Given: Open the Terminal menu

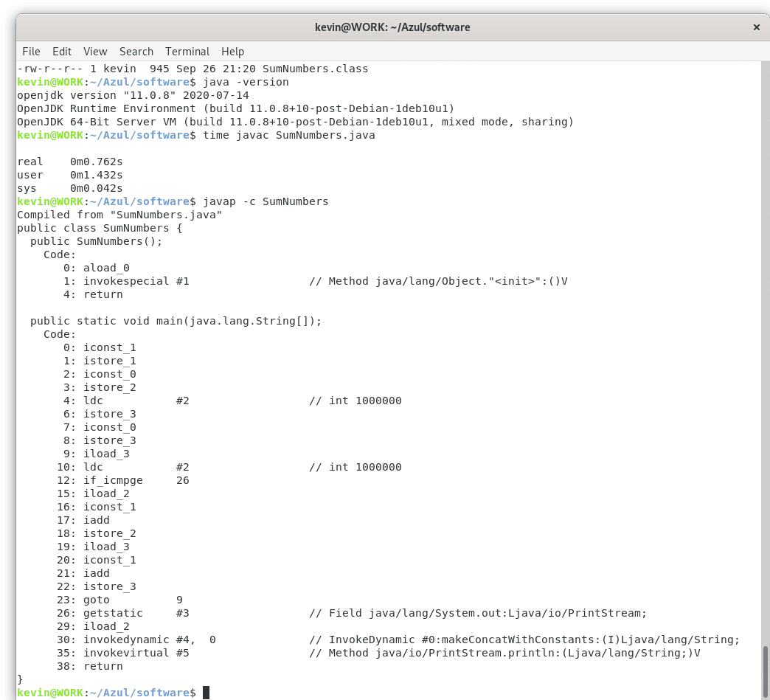Looking at the screenshot, I should [x=187, y=52].
